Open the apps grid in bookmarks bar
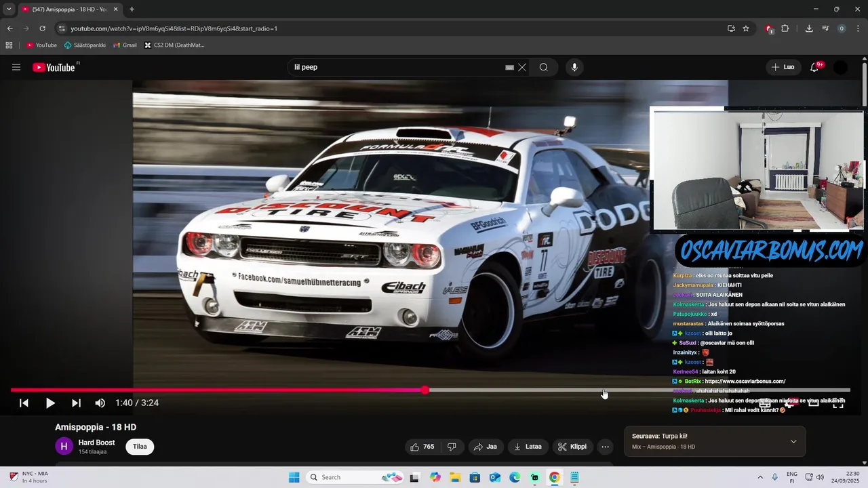Image resolution: width=868 pixels, height=488 pixels. click(9, 45)
